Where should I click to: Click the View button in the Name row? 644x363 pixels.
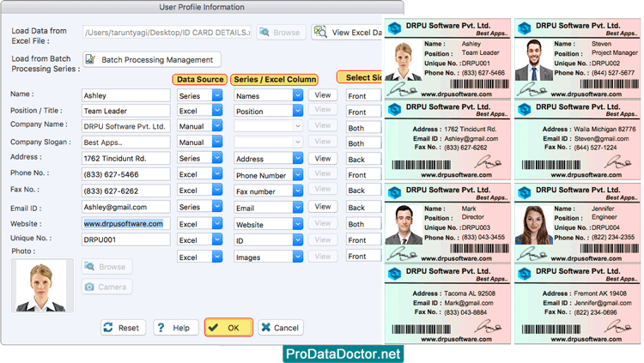(323, 95)
